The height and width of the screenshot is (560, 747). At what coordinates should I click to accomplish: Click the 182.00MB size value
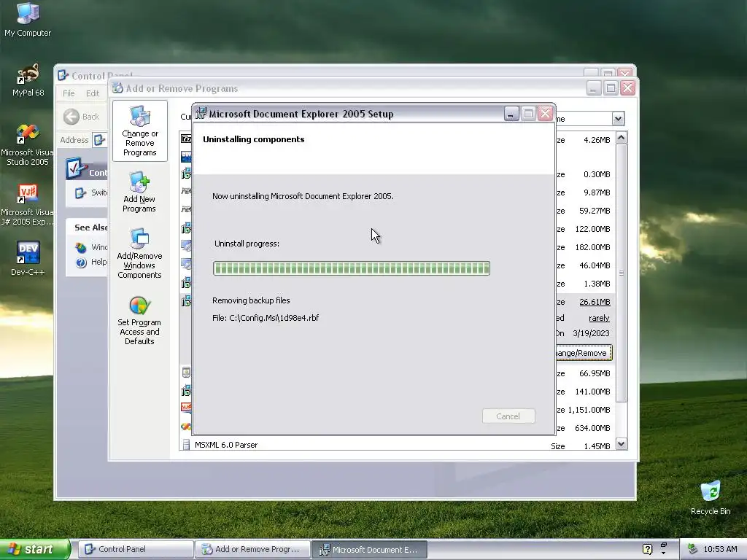592,247
